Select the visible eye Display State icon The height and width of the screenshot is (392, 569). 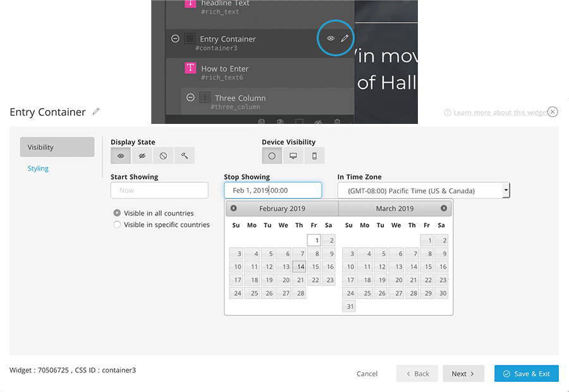click(x=121, y=156)
